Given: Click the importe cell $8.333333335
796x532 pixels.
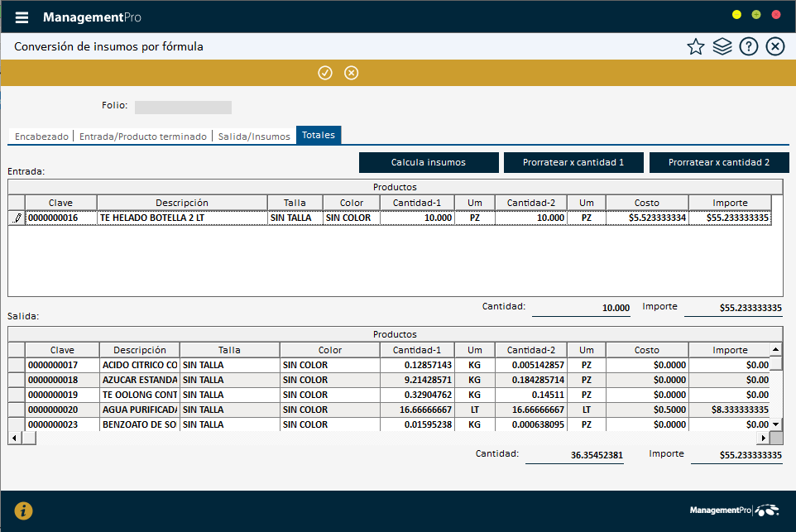Looking at the screenshot, I should [730, 410].
